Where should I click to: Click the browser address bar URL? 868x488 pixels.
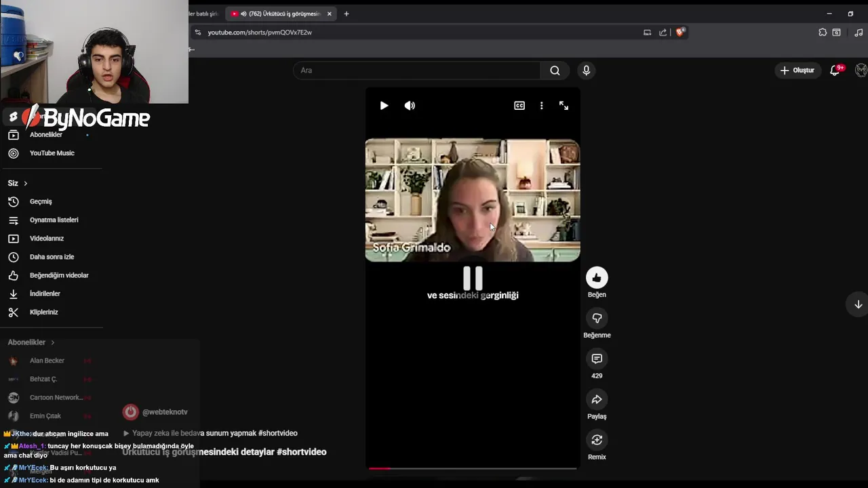tap(260, 33)
